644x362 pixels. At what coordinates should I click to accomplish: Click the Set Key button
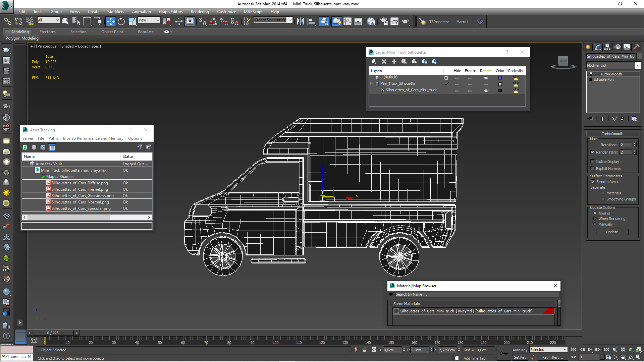(520, 357)
